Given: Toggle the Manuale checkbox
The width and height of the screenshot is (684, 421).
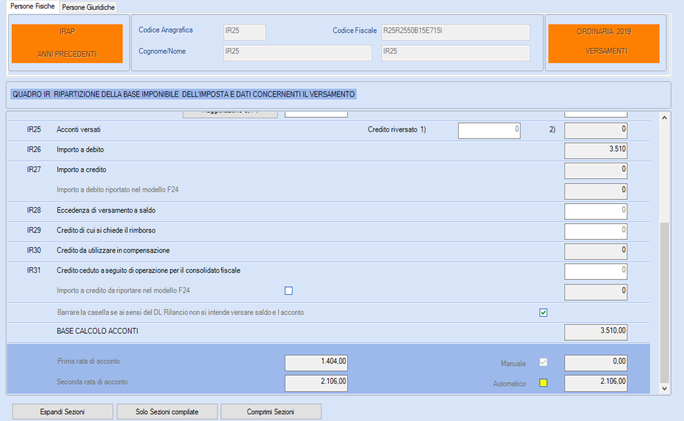Looking at the screenshot, I should 543,363.
